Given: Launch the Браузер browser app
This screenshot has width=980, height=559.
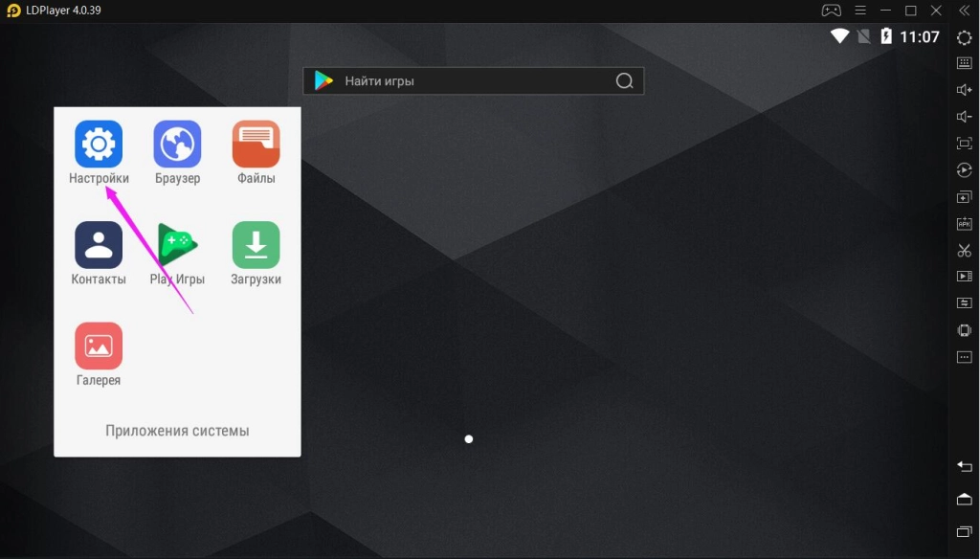Looking at the screenshot, I should (x=177, y=145).
